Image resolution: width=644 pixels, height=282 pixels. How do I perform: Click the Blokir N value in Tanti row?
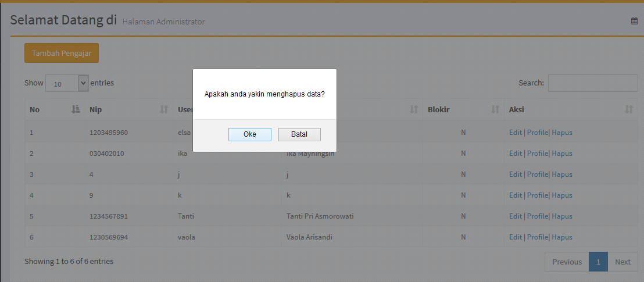pyautogui.click(x=463, y=216)
